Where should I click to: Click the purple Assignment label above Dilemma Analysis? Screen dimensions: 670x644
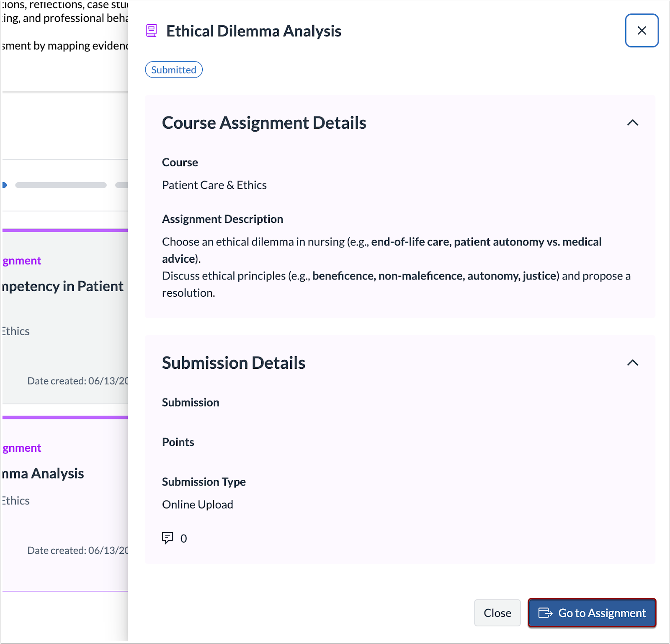tap(22, 448)
